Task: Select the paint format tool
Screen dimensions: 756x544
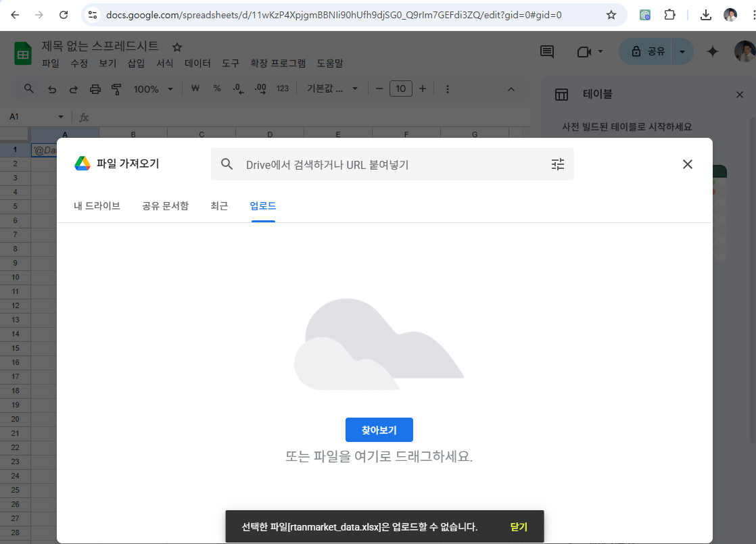Action: coord(116,89)
